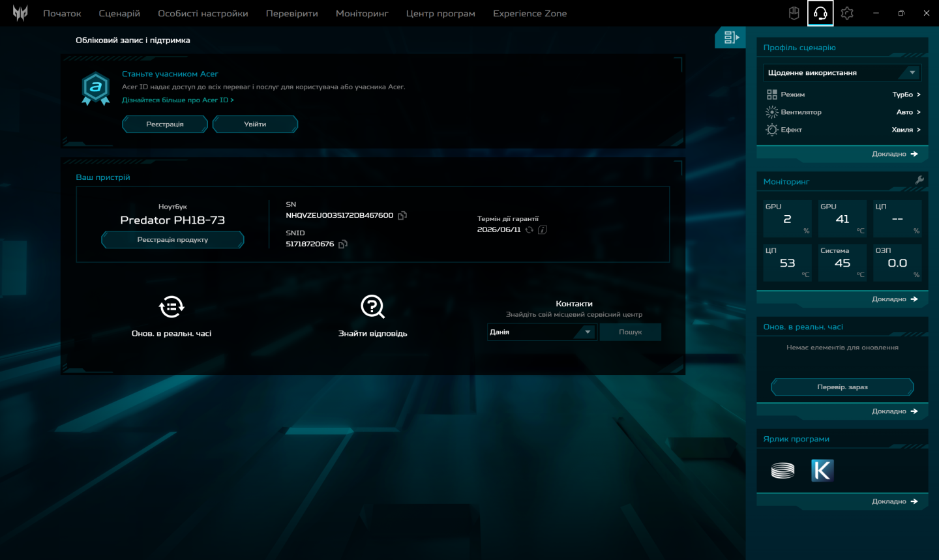Go to Особисті настройки tab
The width and height of the screenshot is (939, 560).
[x=203, y=14]
